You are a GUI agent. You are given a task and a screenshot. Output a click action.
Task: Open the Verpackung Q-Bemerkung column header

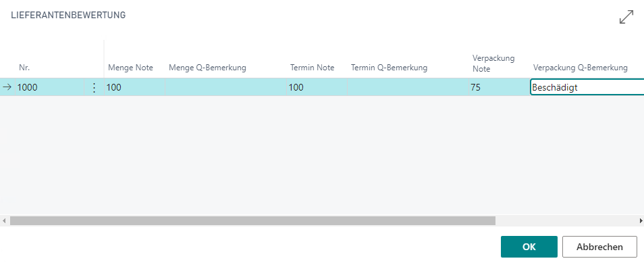(x=581, y=68)
